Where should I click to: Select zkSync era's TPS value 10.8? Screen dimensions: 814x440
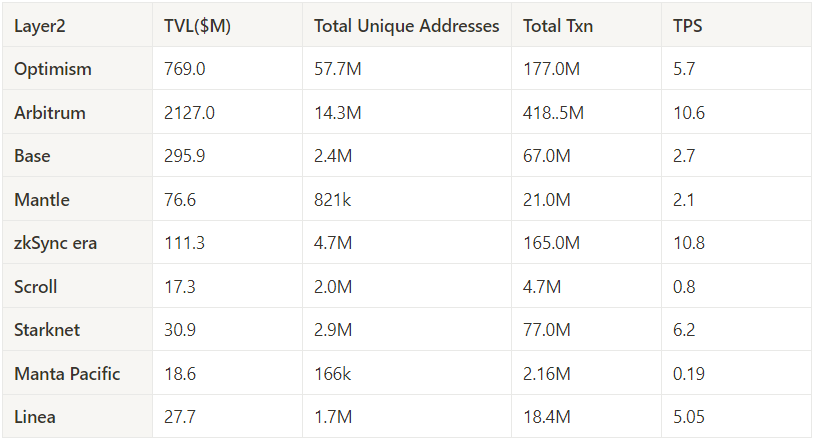(689, 243)
